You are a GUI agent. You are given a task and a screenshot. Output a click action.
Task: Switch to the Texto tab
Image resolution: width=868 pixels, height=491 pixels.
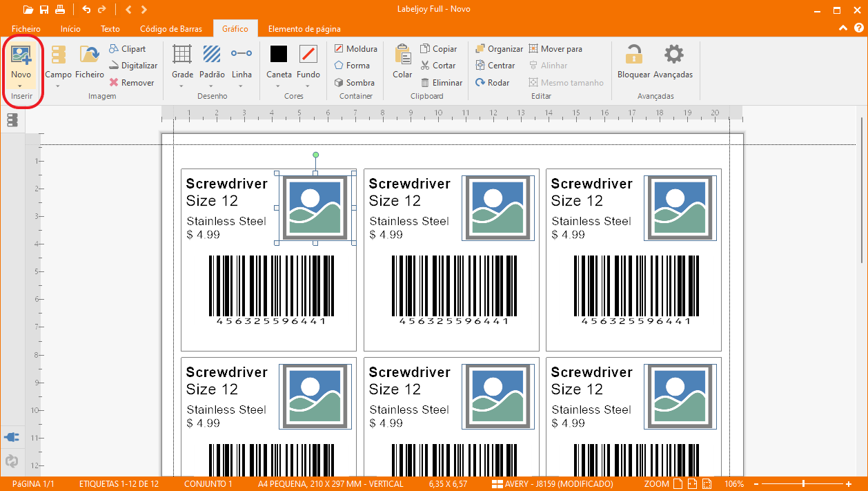[x=110, y=29]
